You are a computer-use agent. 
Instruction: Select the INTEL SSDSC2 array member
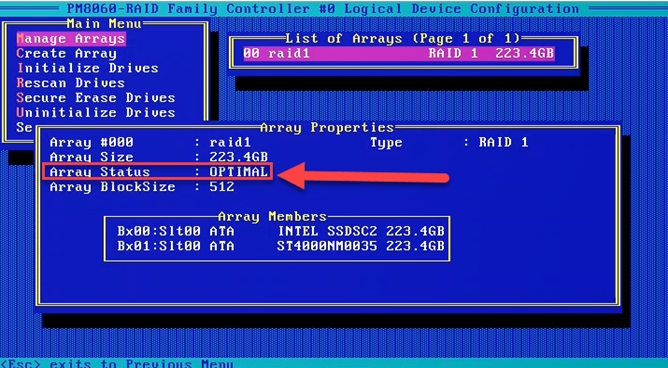click(x=281, y=231)
